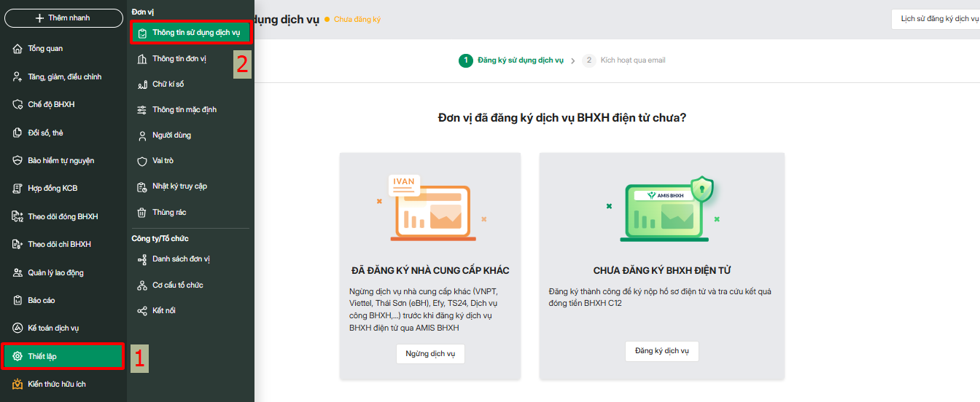This screenshot has width=980, height=402.
Task: Click the Quản lý lao động people icon
Action: coord(17,272)
